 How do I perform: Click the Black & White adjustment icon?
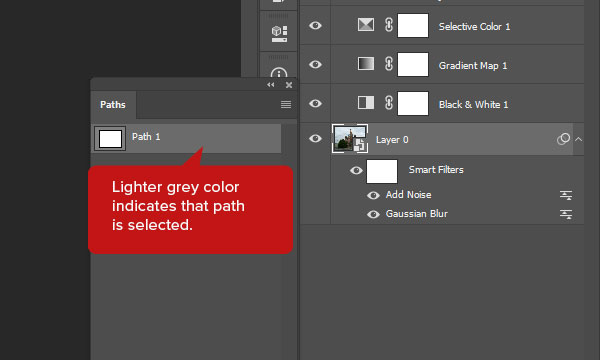[366, 103]
